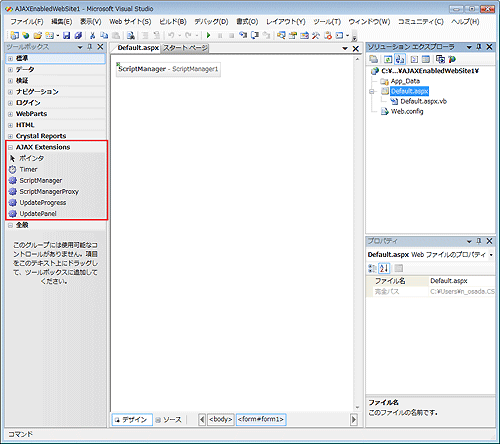Viewport: 500px width, 444px height.
Task: Click the Refresh icon in Solution Explorer toolbar
Action: tap(388, 59)
